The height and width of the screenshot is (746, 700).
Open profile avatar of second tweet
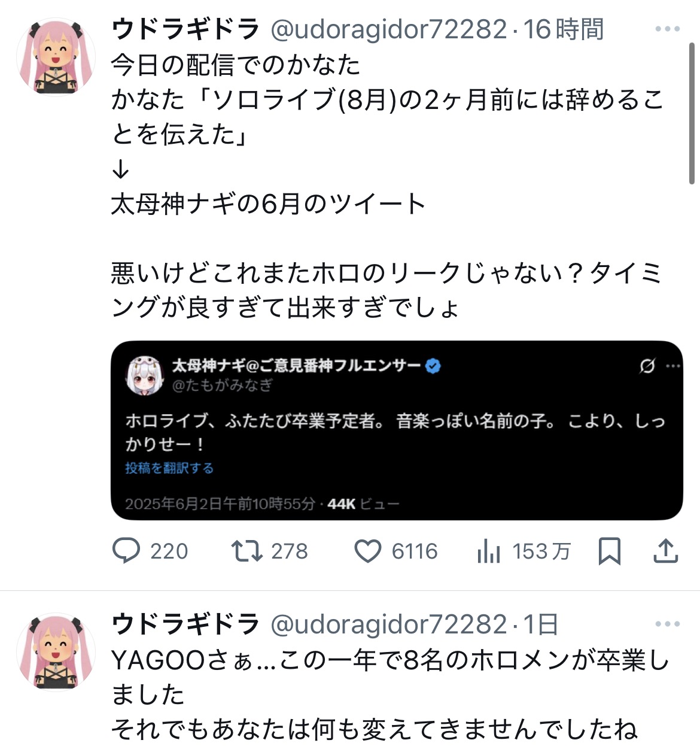click(55, 651)
